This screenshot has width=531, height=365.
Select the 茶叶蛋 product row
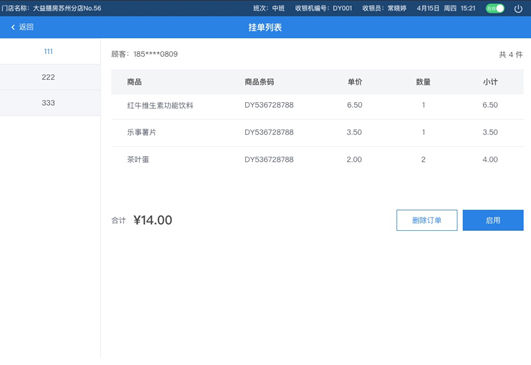click(x=318, y=159)
